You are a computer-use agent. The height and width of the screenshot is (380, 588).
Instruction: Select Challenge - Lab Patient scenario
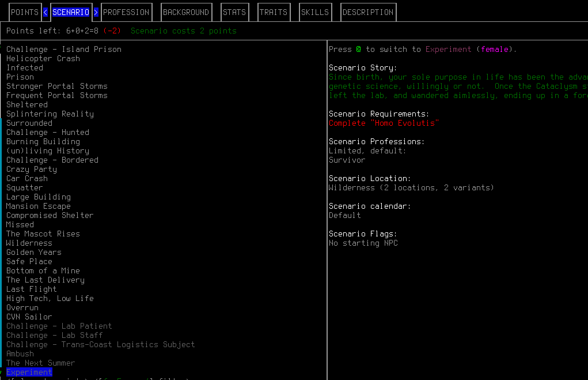59,326
